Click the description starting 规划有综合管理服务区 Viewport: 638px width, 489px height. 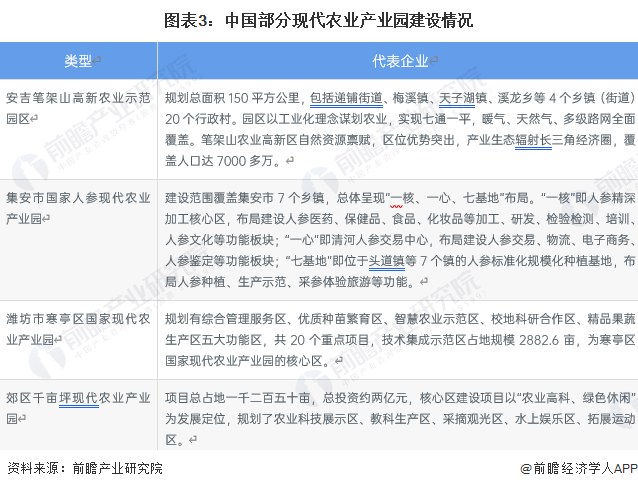(x=400, y=340)
